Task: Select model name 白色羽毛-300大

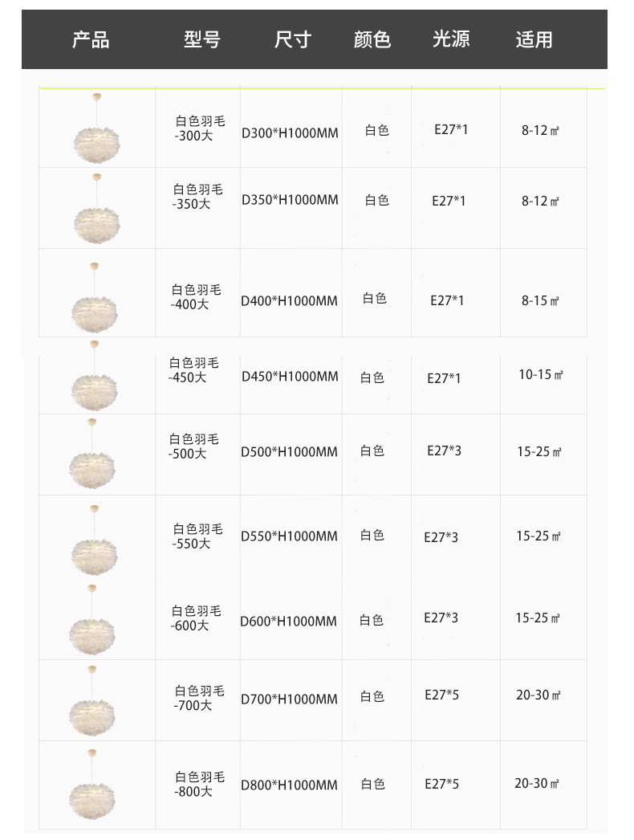Action: (199, 128)
